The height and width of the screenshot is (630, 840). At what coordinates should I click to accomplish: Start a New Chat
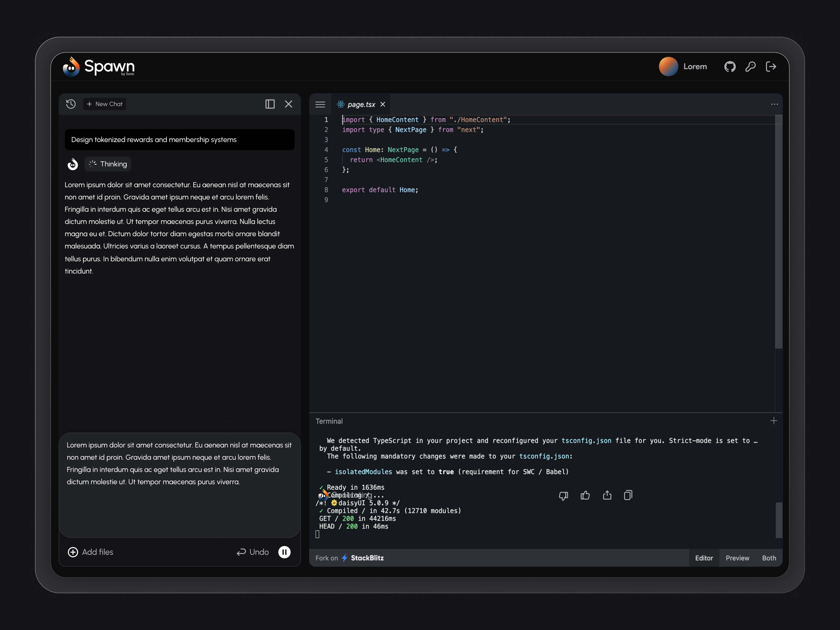point(105,104)
